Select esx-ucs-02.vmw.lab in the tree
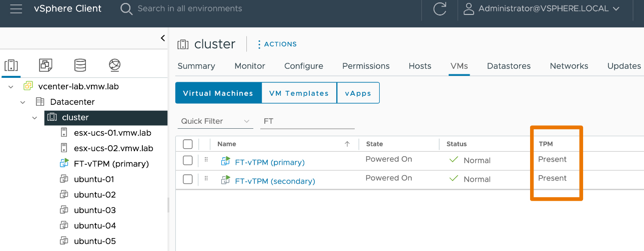The image size is (644, 251). pos(113,148)
